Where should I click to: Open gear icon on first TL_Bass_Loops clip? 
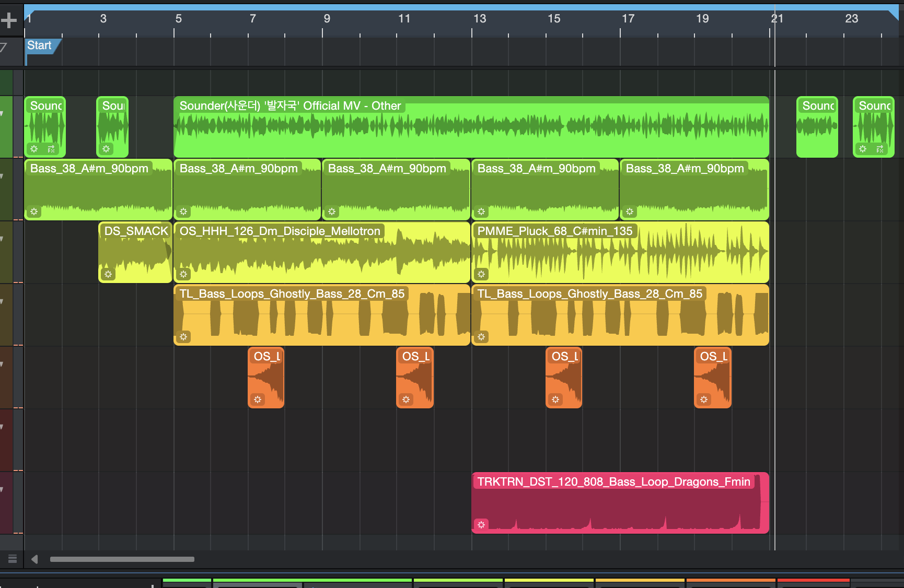(183, 337)
